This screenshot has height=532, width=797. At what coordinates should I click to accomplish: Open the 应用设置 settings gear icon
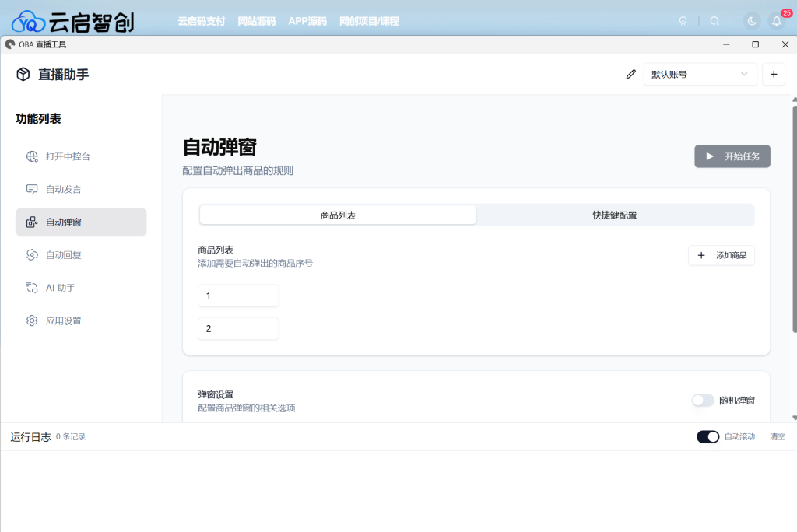32,320
